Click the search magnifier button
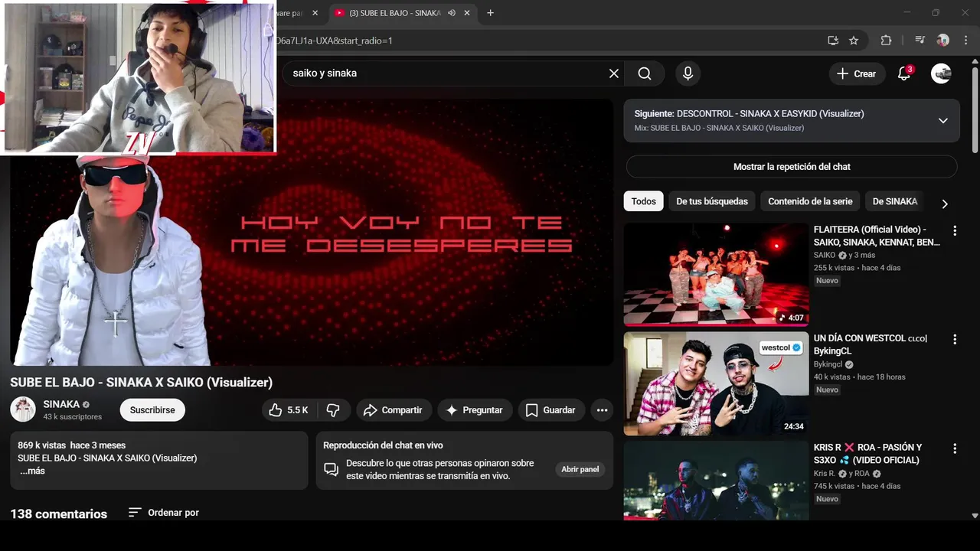Image resolution: width=980 pixels, height=551 pixels. (x=645, y=73)
